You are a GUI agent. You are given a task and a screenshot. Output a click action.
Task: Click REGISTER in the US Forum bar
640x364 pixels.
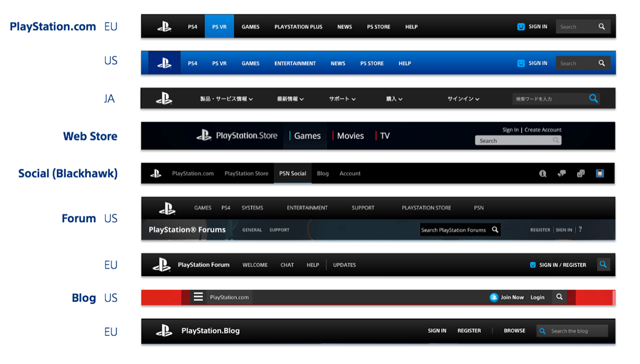(540, 230)
